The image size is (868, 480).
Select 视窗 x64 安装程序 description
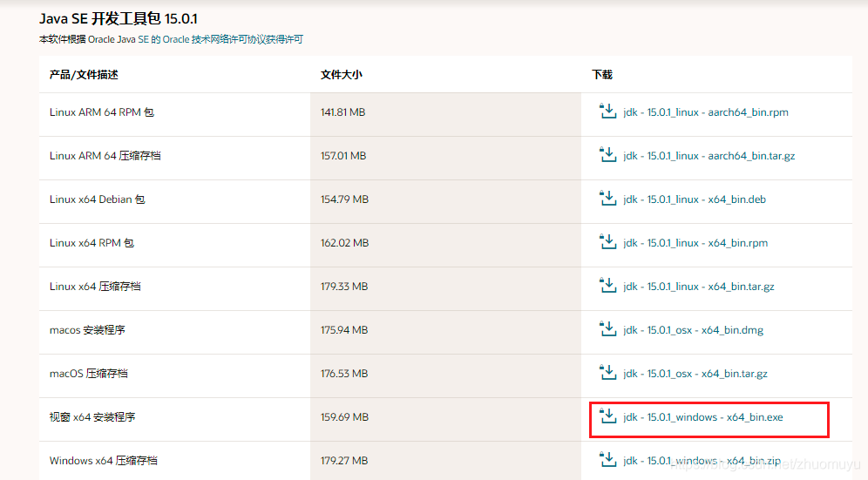(x=92, y=417)
